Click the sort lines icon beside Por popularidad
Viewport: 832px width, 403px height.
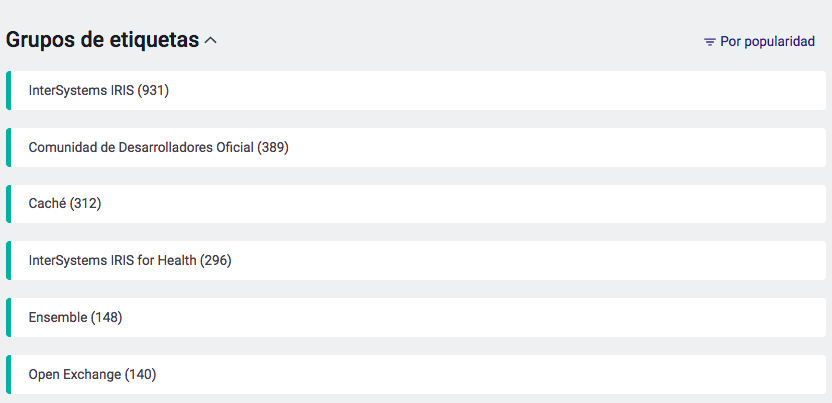click(709, 42)
